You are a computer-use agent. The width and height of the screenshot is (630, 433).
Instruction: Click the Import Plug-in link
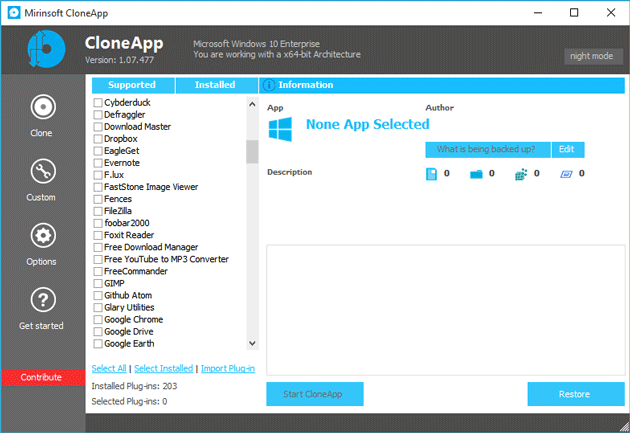tap(228, 369)
